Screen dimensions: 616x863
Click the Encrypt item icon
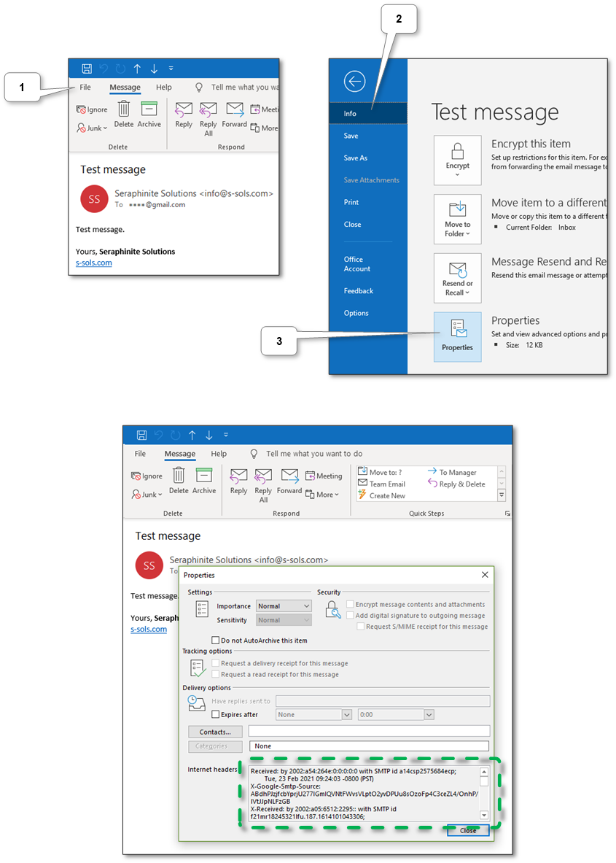tap(457, 160)
